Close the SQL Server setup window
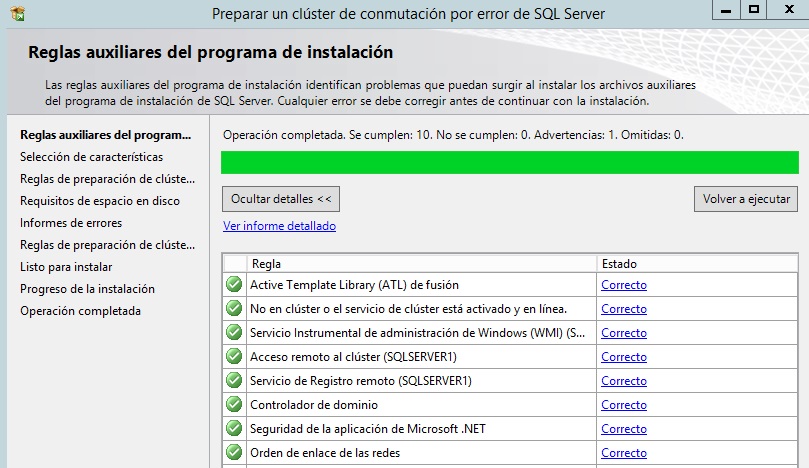The image size is (809, 468). click(788, 10)
